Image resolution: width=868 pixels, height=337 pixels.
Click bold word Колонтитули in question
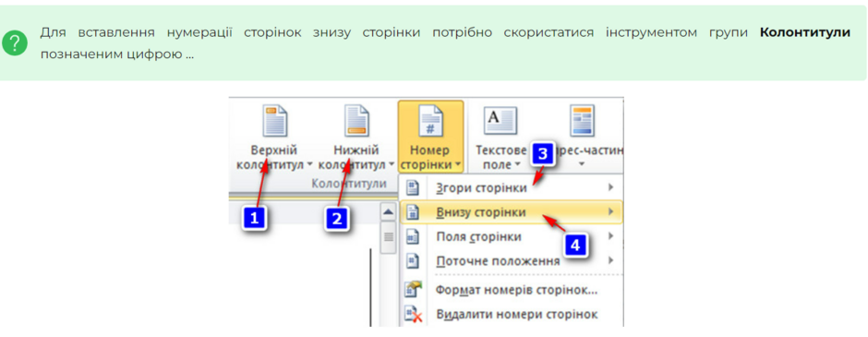click(805, 32)
